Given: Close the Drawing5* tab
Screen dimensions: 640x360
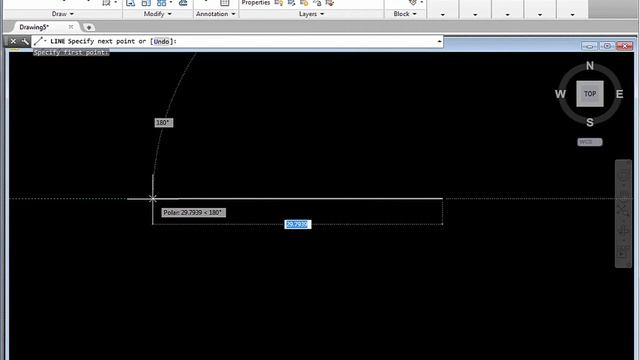Looking at the screenshot, I should (71, 27).
